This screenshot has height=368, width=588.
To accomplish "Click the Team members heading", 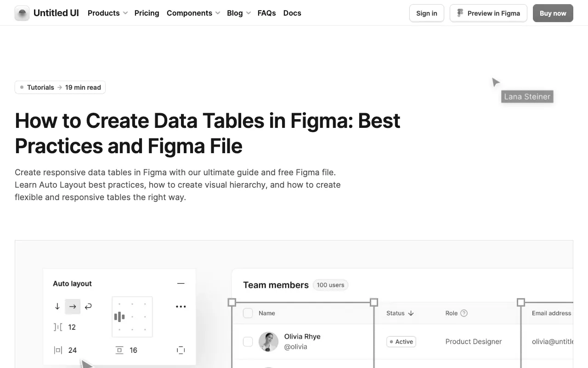I will coord(276,285).
